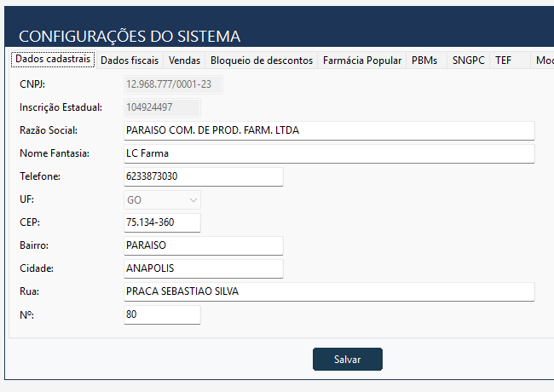Click the partially visible tab after TEF

(543, 61)
